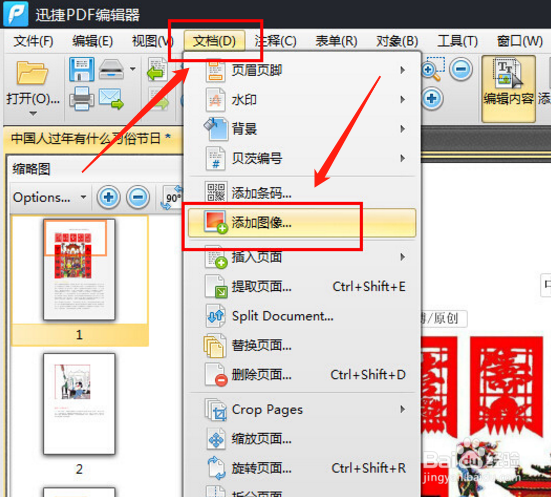This screenshot has height=497, width=551.
Task: Select page 1 thumbnail
Action: pos(79,270)
